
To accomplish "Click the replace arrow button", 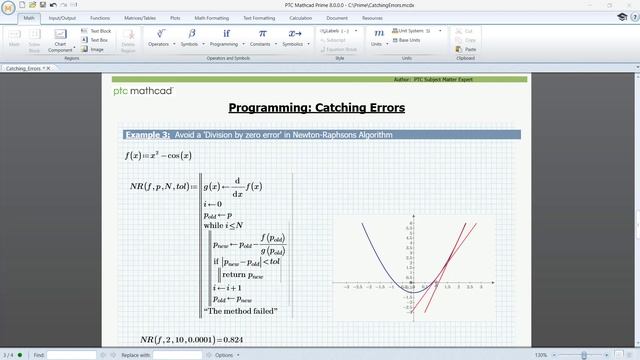I will 208,355.
